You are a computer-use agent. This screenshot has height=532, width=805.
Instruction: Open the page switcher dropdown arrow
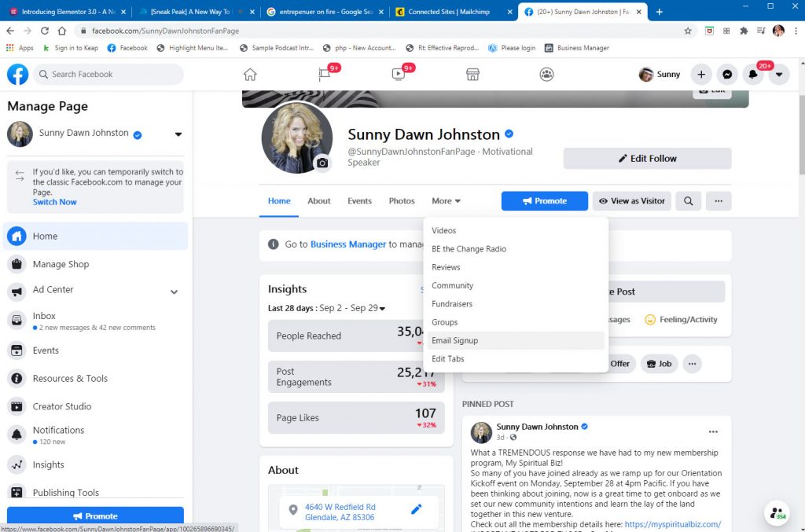[178, 134]
